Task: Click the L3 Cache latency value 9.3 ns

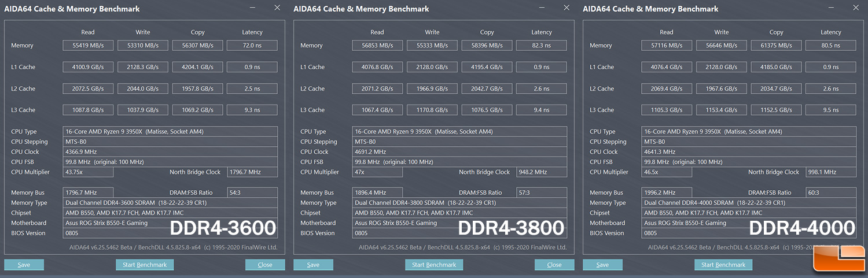Action: coord(252,110)
